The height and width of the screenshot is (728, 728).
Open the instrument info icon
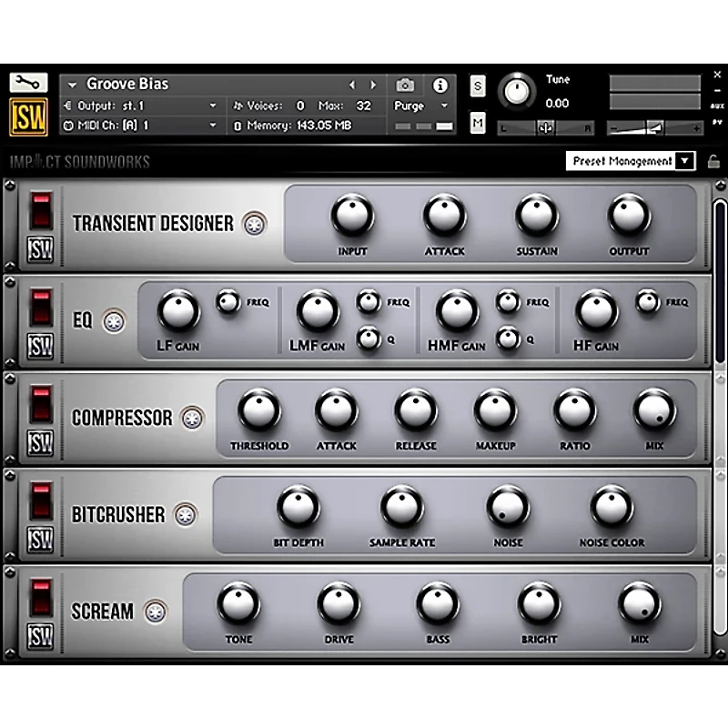(440, 85)
